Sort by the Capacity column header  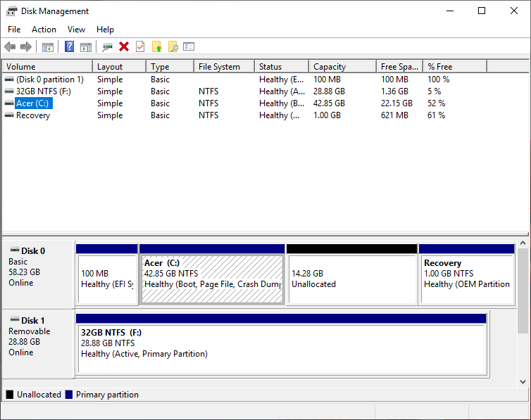(343, 67)
